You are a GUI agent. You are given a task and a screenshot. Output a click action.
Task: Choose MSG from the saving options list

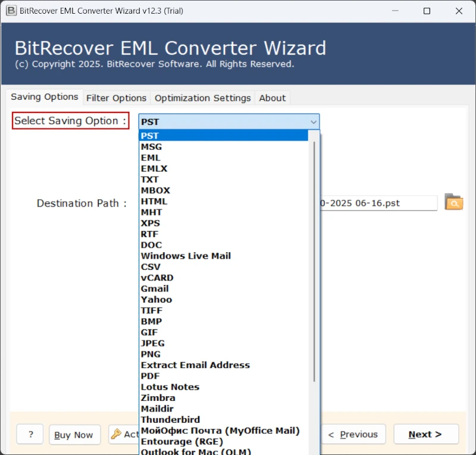[224, 146]
